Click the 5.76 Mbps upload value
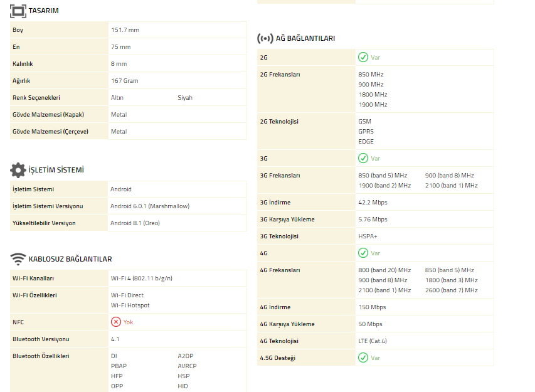The image size is (535, 392). pos(373,220)
